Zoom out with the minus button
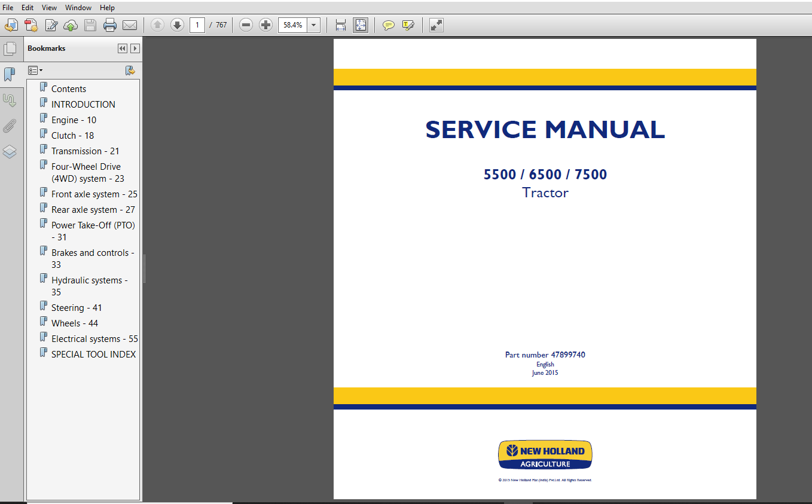The image size is (812, 504). click(246, 25)
